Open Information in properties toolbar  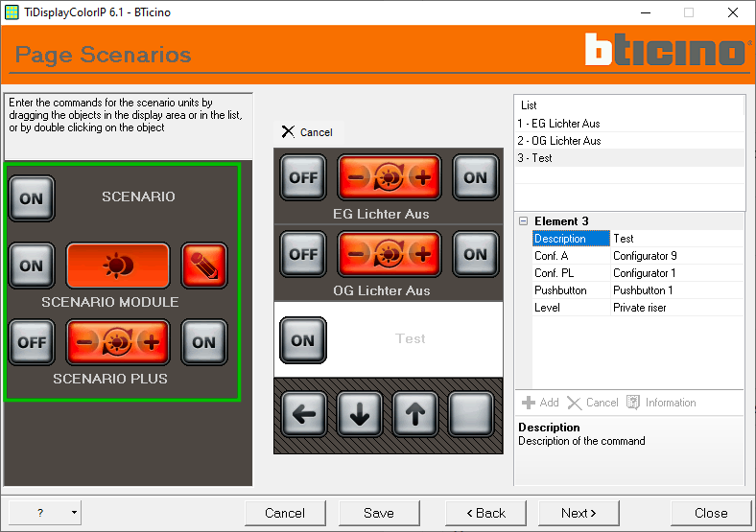click(x=661, y=403)
